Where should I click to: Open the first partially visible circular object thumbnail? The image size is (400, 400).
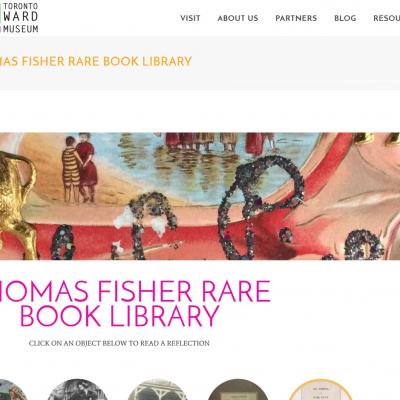pos(13,390)
